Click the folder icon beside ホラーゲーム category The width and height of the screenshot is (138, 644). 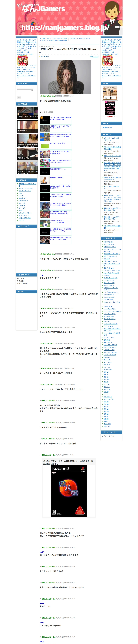pyautogui.click(x=39, y=56)
